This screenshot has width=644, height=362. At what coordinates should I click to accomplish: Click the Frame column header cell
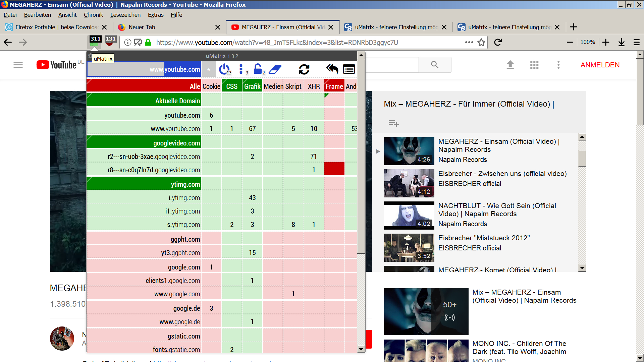click(334, 86)
